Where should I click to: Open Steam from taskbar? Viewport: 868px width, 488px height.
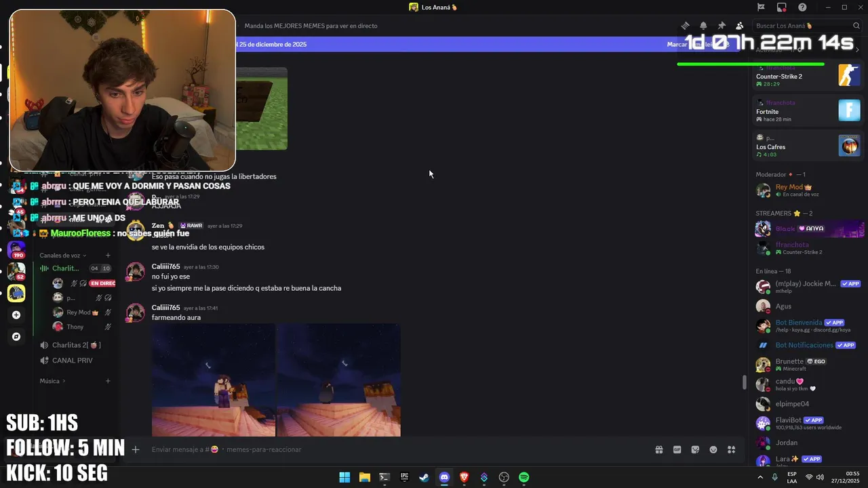(x=424, y=477)
